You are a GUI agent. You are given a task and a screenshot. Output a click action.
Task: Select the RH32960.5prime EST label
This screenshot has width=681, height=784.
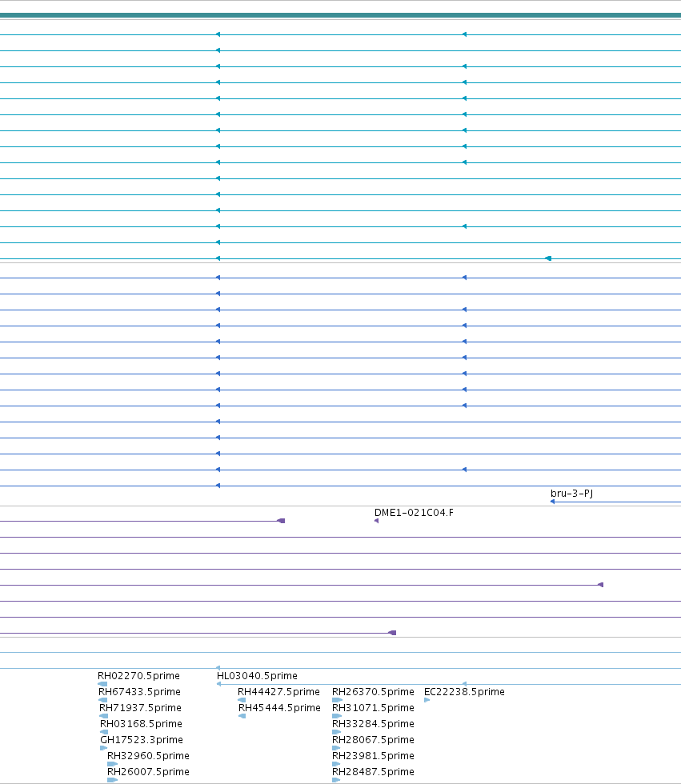pyautogui.click(x=148, y=755)
